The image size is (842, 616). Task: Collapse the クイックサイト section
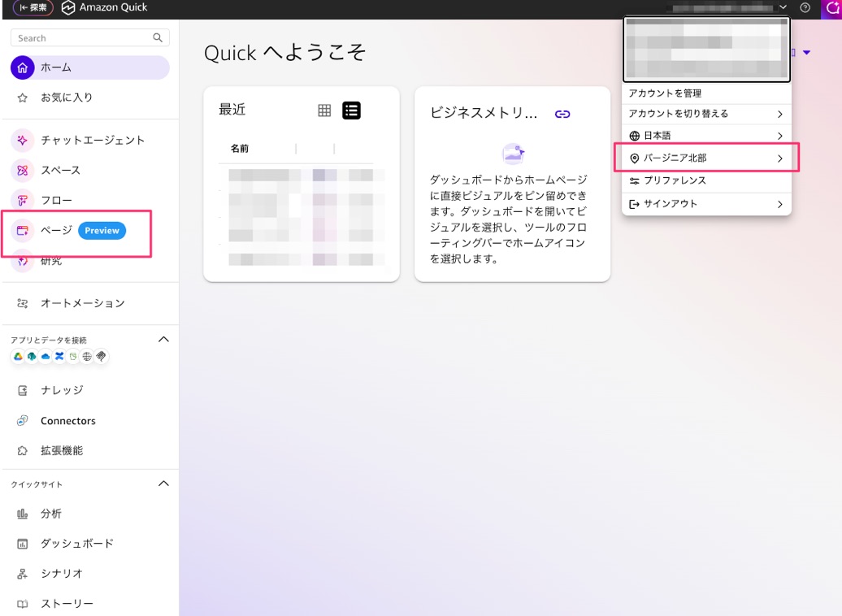(163, 483)
